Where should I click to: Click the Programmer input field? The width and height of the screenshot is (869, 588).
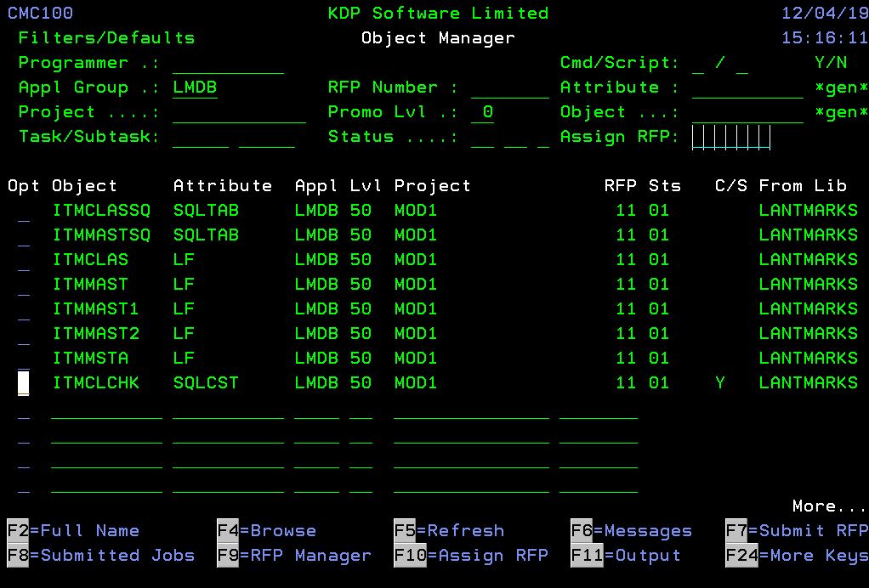(x=228, y=64)
